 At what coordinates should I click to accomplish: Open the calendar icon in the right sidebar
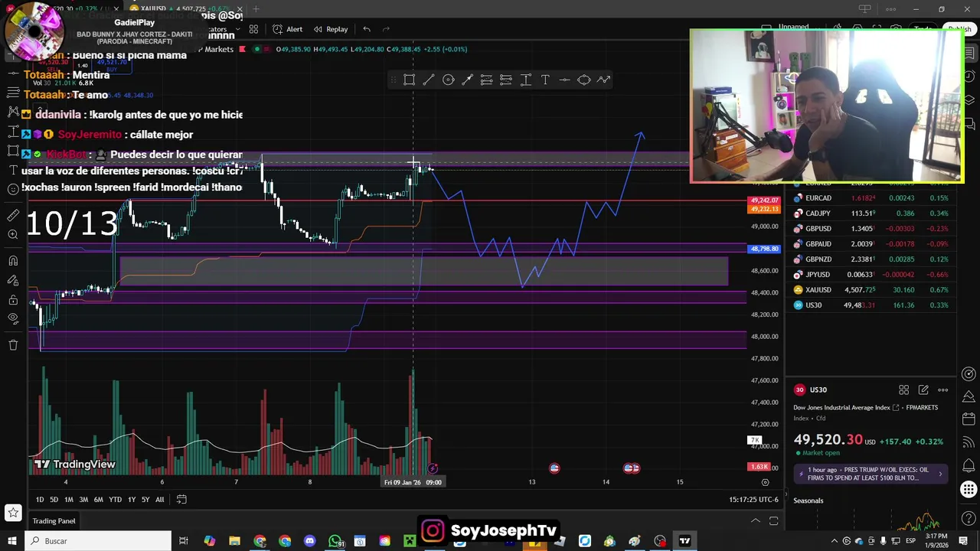969,419
